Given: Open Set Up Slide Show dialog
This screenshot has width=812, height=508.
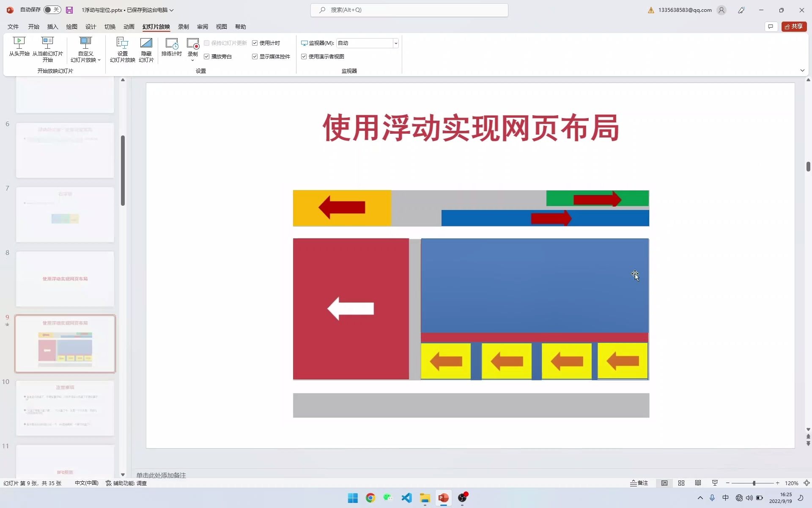Looking at the screenshot, I should click(x=122, y=50).
